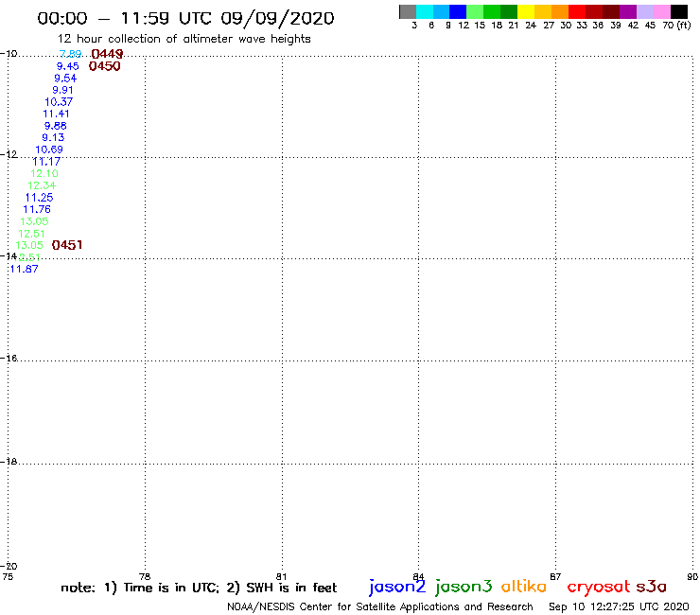Select the 24 legend scale number
700x615 pixels.
click(x=531, y=26)
